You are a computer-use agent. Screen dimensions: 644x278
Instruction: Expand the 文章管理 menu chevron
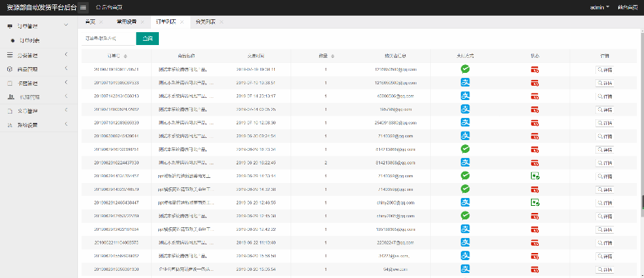66,111
